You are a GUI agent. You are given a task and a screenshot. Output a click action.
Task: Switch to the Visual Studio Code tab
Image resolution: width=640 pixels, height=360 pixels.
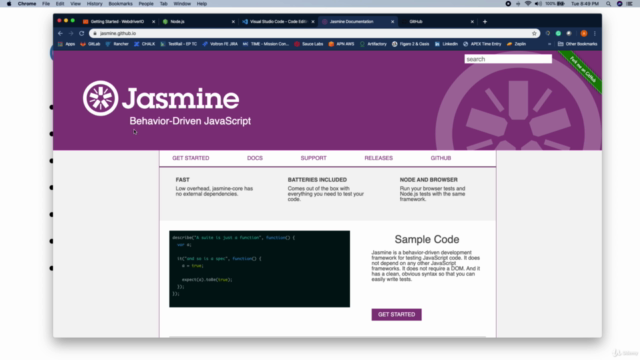[x=278, y=22]
